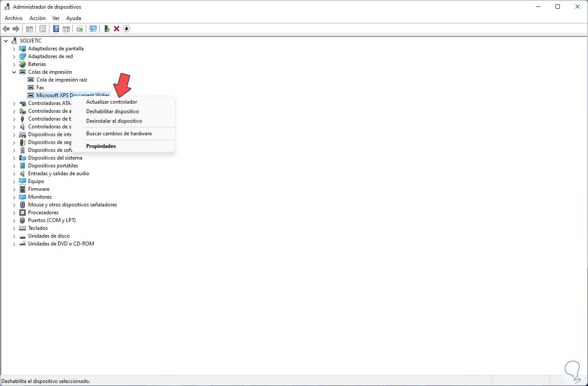Toggle the console tree toolbar icon
This screenshot has width=588, height=386.
coord(29,29)
